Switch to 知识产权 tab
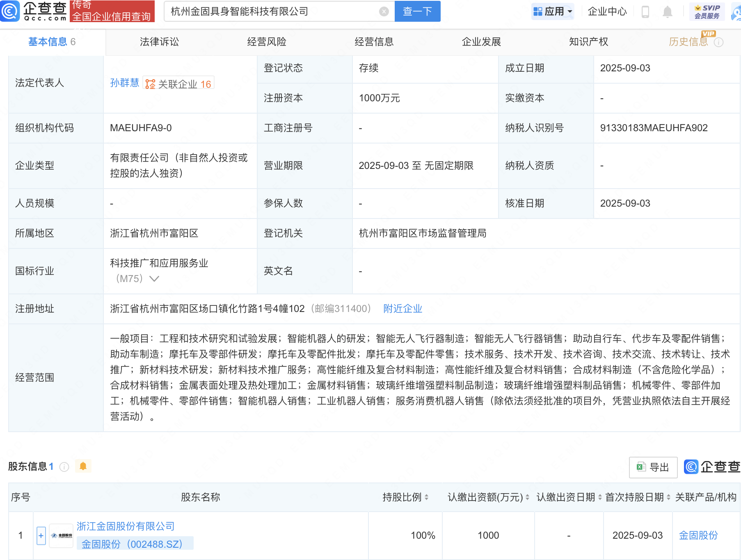741x560 pixels. (x=588, y=42)
